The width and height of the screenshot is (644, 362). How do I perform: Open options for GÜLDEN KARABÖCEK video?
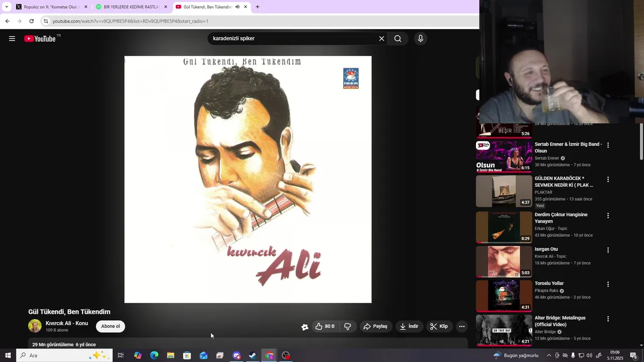coord(608,179)
